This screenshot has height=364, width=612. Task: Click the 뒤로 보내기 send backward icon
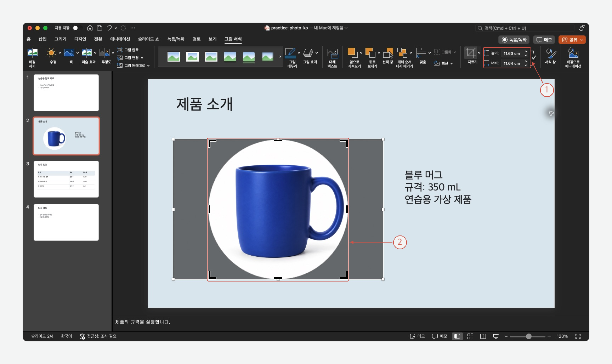(370, 53)
